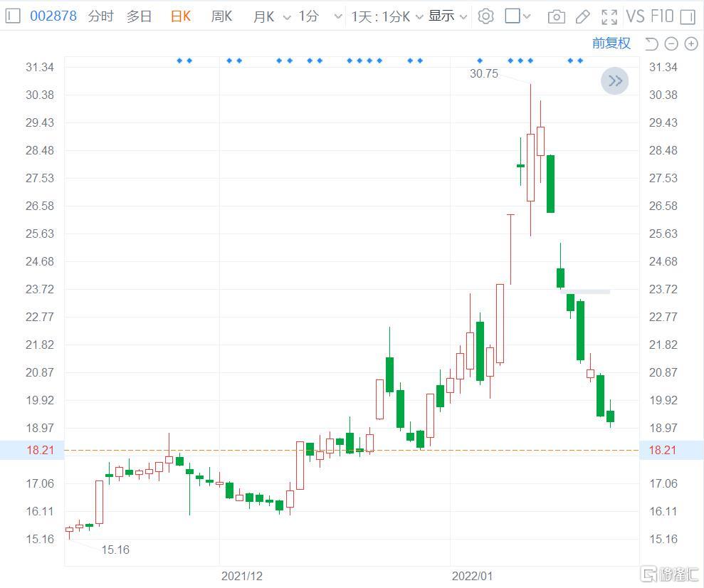Click the 16.11 label on the right axis

click(663, 511)
